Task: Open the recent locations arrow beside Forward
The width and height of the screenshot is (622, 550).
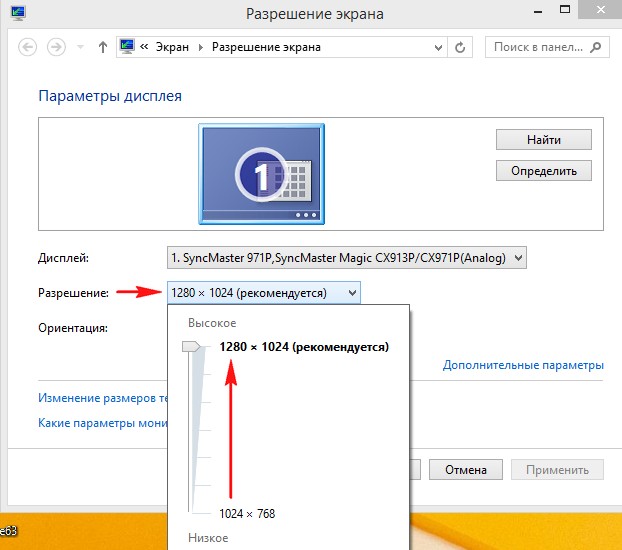Action: point(80,48)
